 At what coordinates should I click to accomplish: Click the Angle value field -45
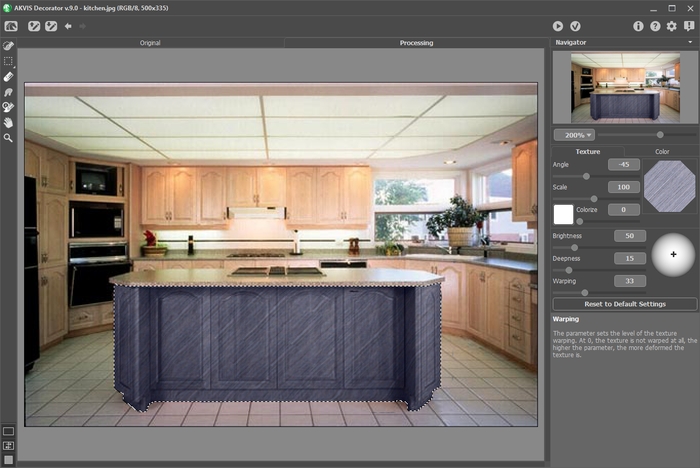624,164
